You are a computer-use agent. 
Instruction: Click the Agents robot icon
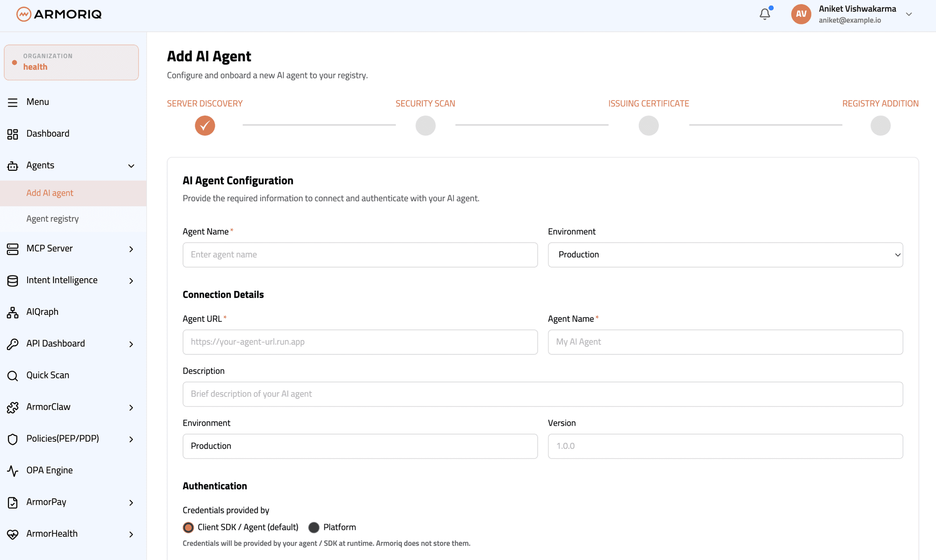[x=13, y=166]
